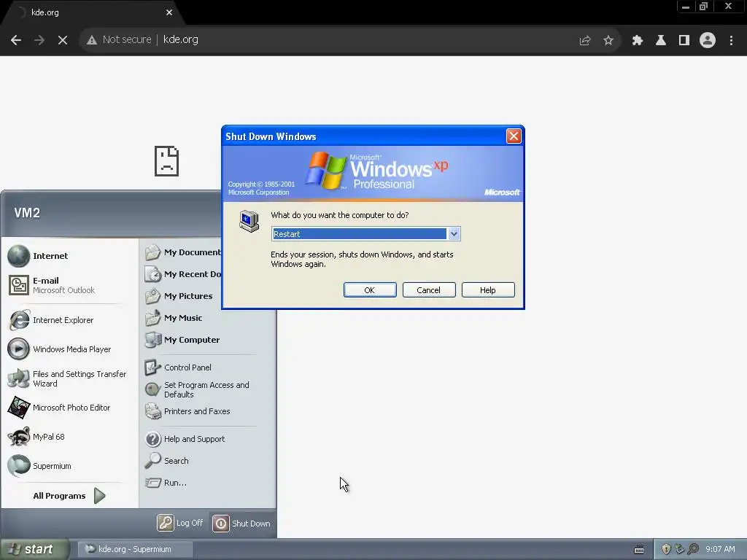Click Help in the shutdown dialog
The width and height of the screenshot is (747, 560).
(x=488, y=290)
